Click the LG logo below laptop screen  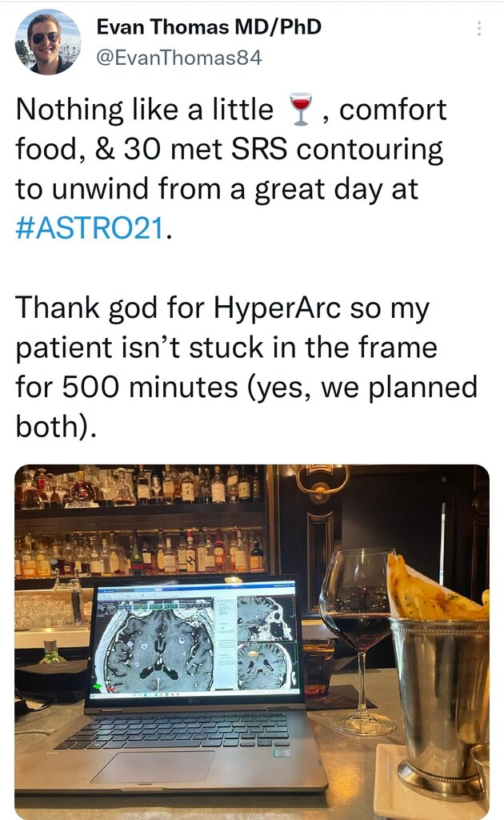pos(194,700)
